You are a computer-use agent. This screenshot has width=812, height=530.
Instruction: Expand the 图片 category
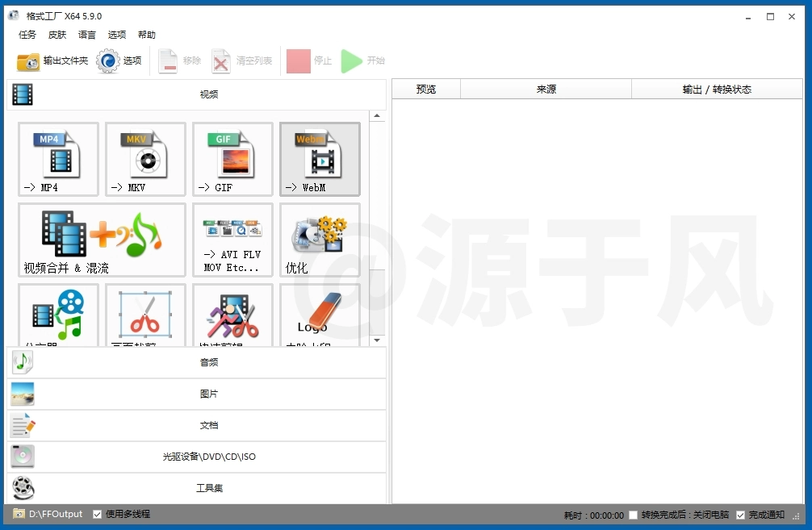click(196, 394)
